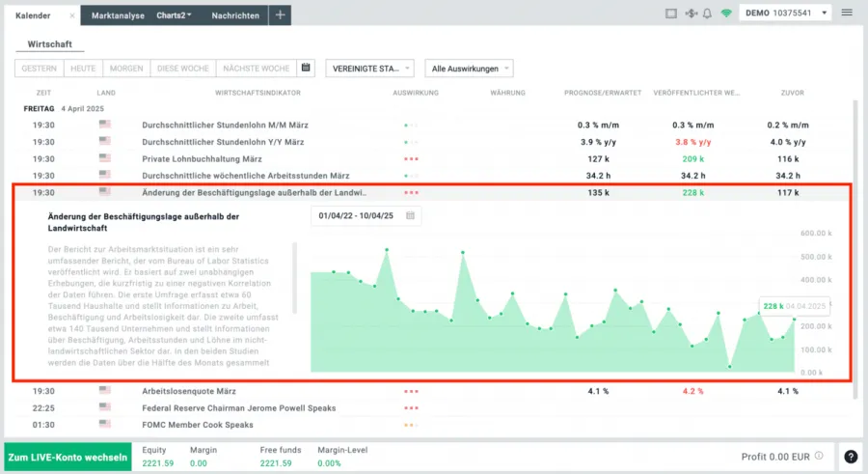Click Zum LIVE-Konto wechseln button

(67, 457)
